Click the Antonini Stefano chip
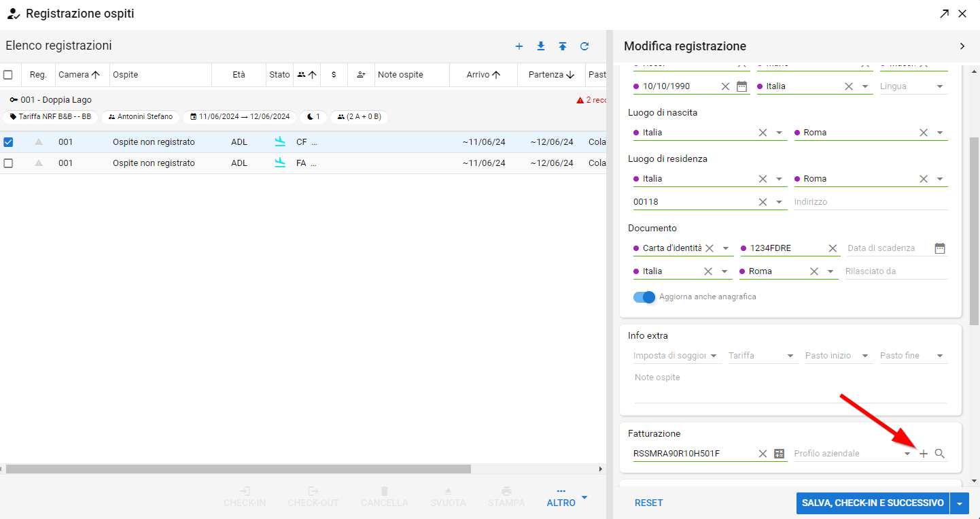Image resolution: width=980 pixels, height=519 pixels. pyautogui.click(x=140, y=117)
